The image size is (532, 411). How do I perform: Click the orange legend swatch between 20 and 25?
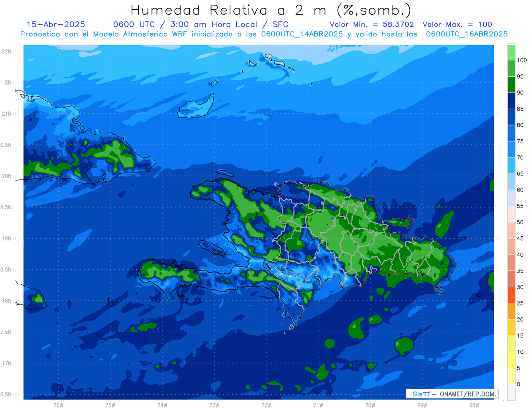pyautogui.click(x=511, y=311)
